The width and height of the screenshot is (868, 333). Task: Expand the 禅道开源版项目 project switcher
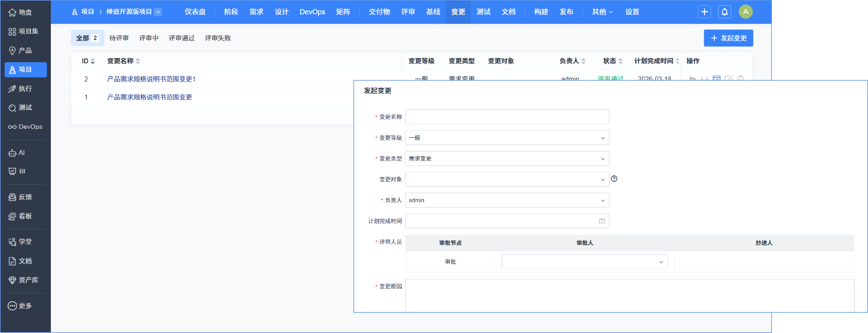pyautogui.click(x=158, y=12)
